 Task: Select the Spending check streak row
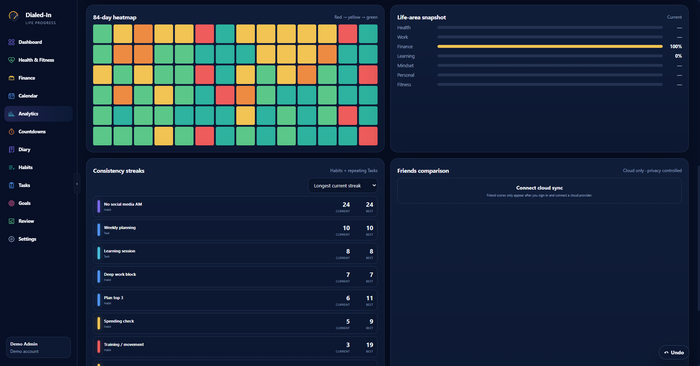tap(235, 323)
